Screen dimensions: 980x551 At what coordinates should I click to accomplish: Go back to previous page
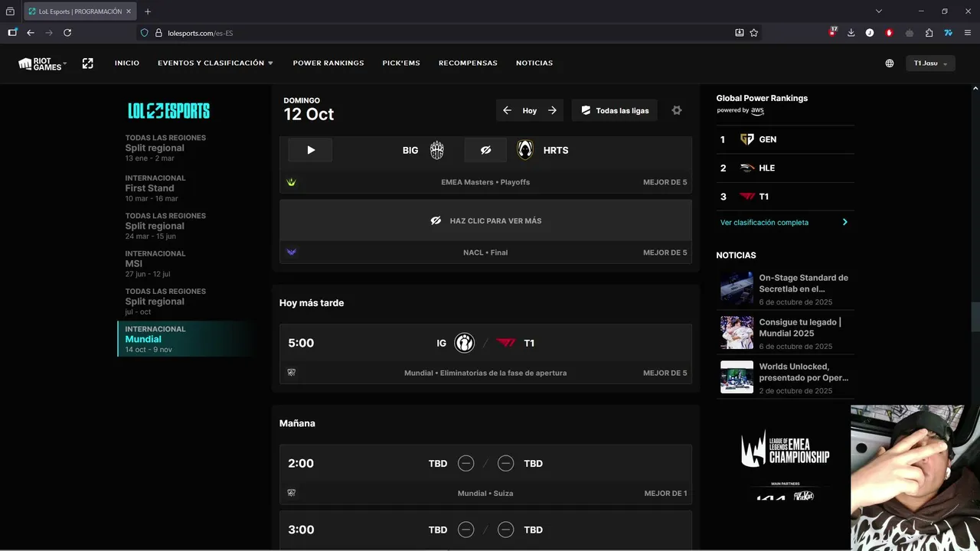pos(31,33)
